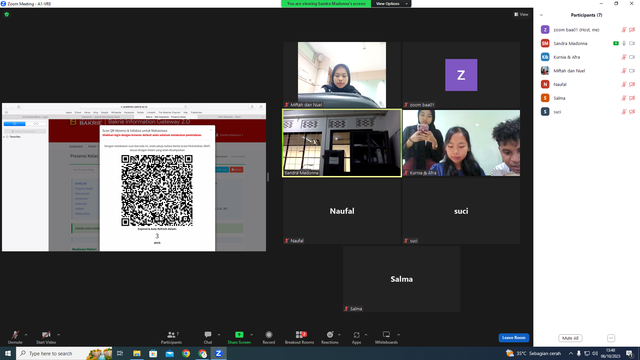Toggle Kurnia & Afra's camera icon
This screenshot has width=640, height=360.
click(632, 57)
